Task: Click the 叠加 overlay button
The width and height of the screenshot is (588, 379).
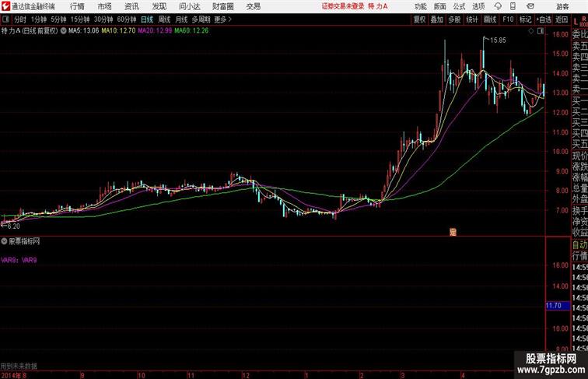Action: tap(437, 19)
